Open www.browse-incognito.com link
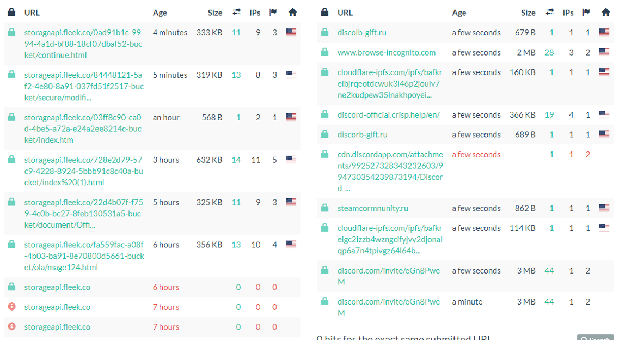The height and width of the screenshot is (340, 644). point(386,53)
